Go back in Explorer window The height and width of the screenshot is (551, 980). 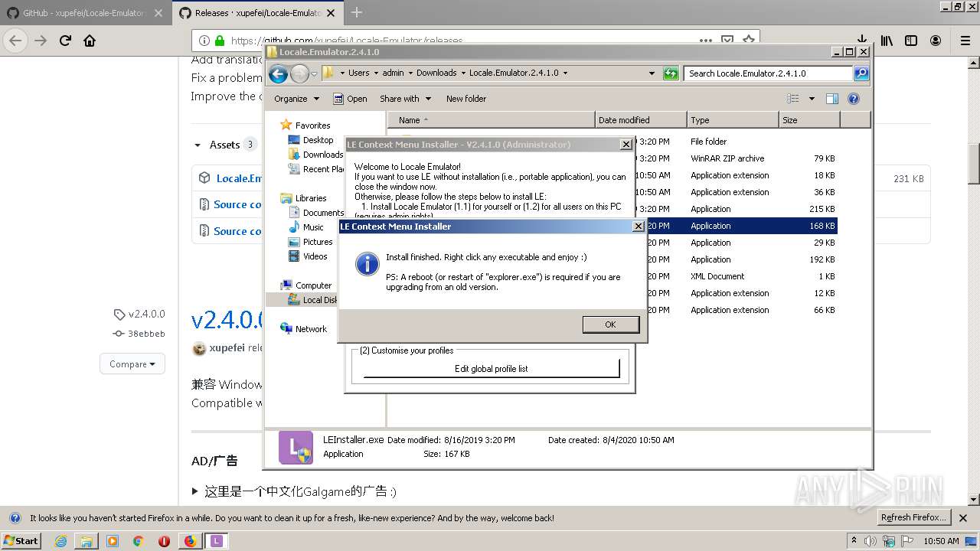coord(278,73)
